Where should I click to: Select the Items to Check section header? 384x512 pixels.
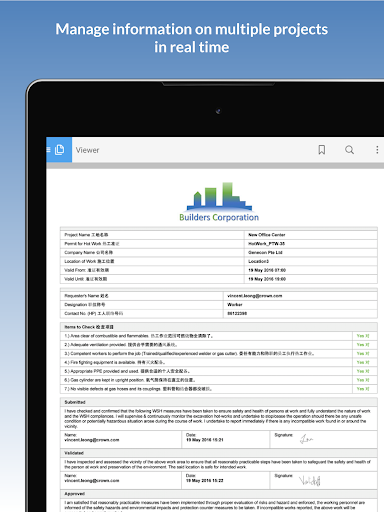click(x=89, y=327)
